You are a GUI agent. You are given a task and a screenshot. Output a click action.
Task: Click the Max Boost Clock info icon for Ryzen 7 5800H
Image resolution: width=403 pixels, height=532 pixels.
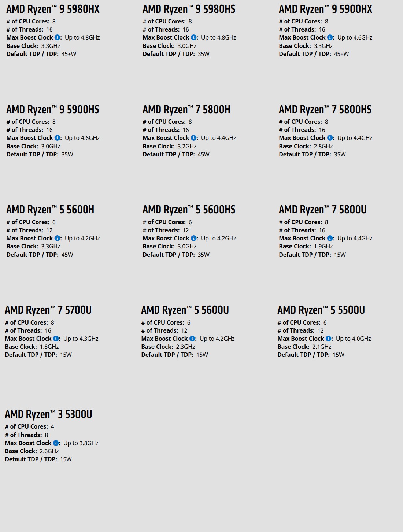pyautogui.click(x=194, y=138)
